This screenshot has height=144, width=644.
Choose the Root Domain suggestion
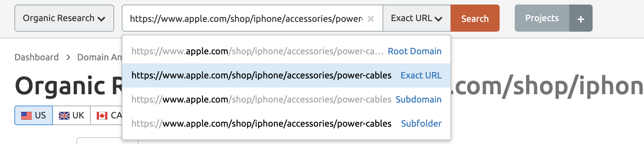point(286,51)
